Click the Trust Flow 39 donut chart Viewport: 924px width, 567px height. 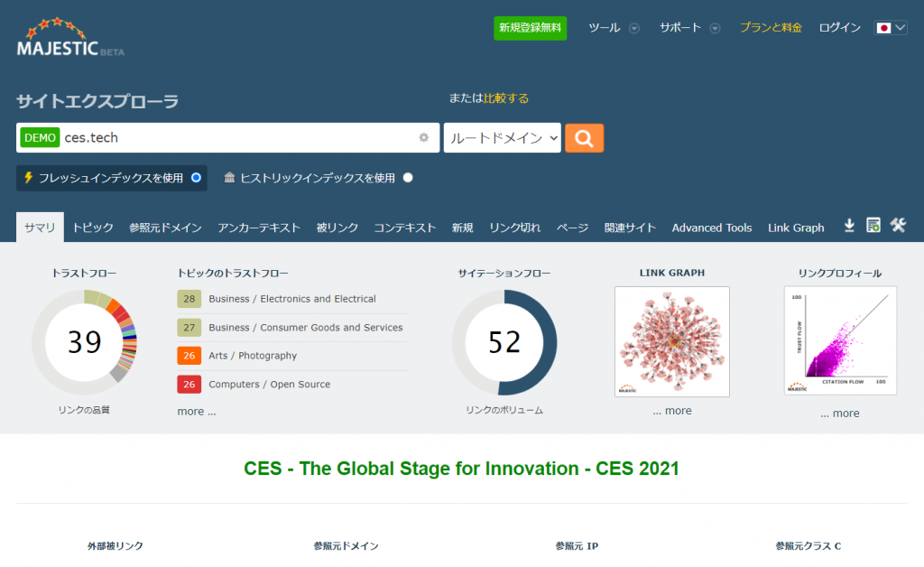pos(84,342)
